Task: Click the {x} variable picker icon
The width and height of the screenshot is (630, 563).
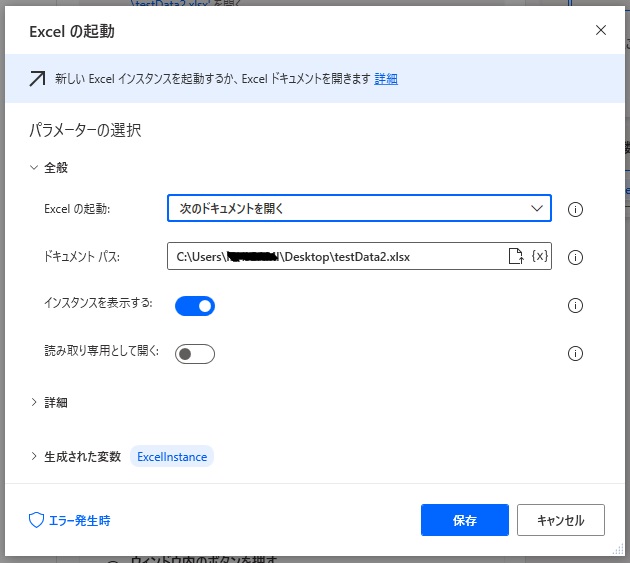Action: [x=539, y=257]
